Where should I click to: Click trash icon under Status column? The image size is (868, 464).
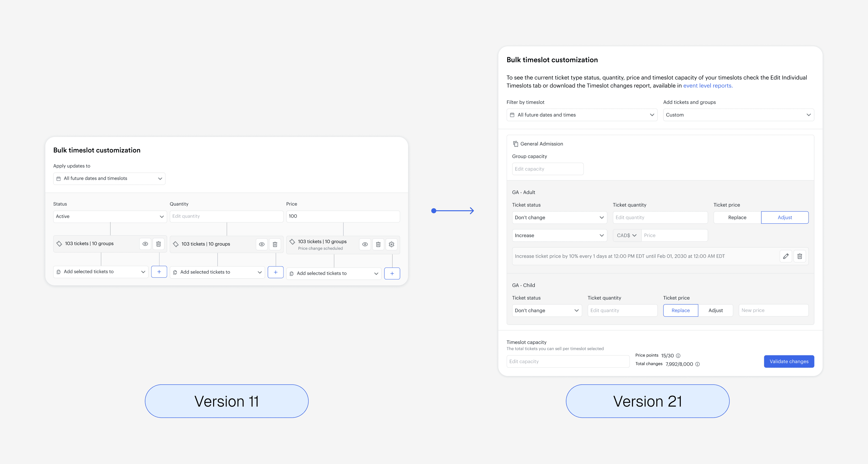158,244
